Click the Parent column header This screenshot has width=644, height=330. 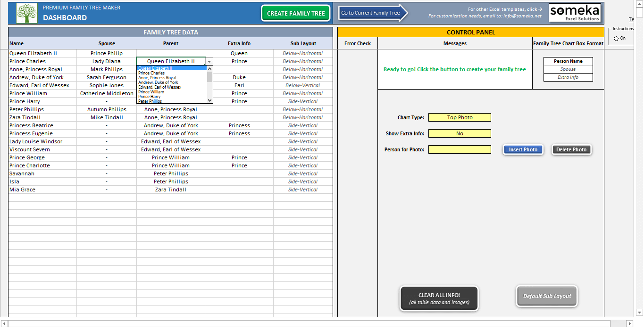click(171, 43)
